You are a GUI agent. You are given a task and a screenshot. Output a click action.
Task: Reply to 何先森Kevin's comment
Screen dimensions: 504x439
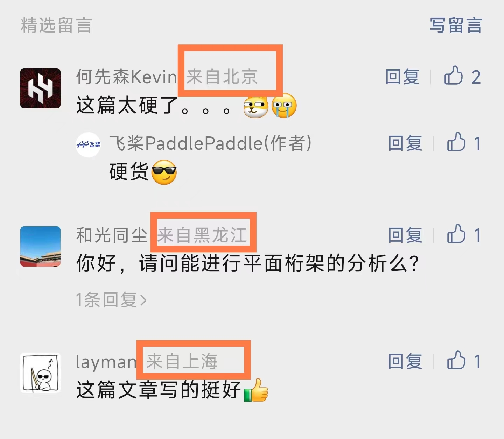point(402,77)
